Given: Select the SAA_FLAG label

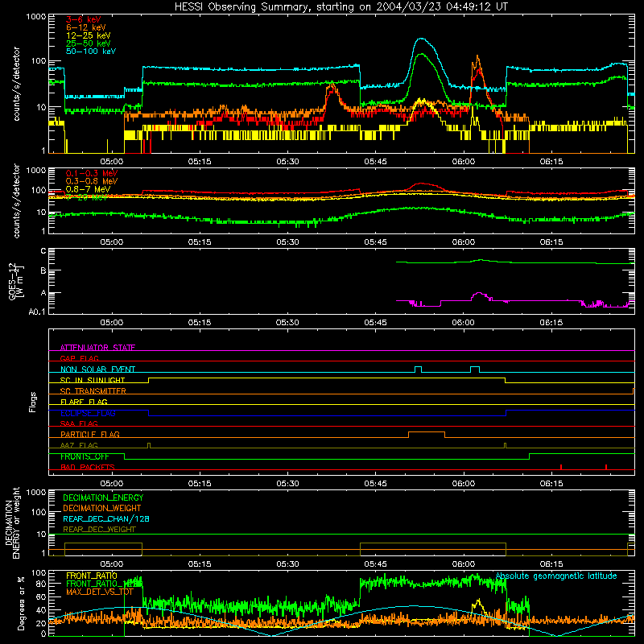Looking at the screenshot, I should pyautogui.click(x=79, y=423).
